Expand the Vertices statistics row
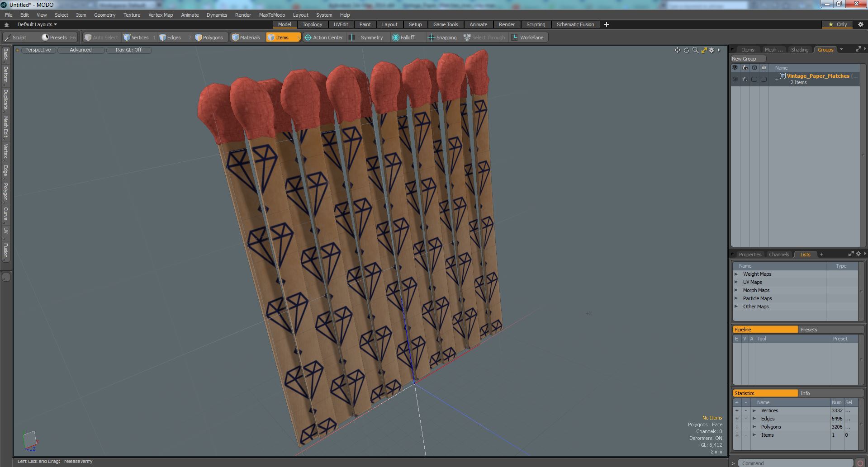The height and width of the screenshot is (467, 868). pos(754,410)
